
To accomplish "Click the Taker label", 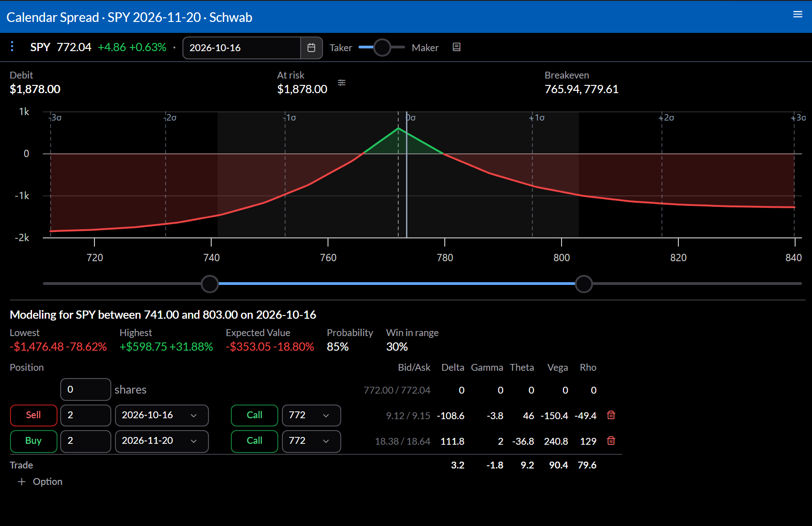I will [x=341, y=47].
